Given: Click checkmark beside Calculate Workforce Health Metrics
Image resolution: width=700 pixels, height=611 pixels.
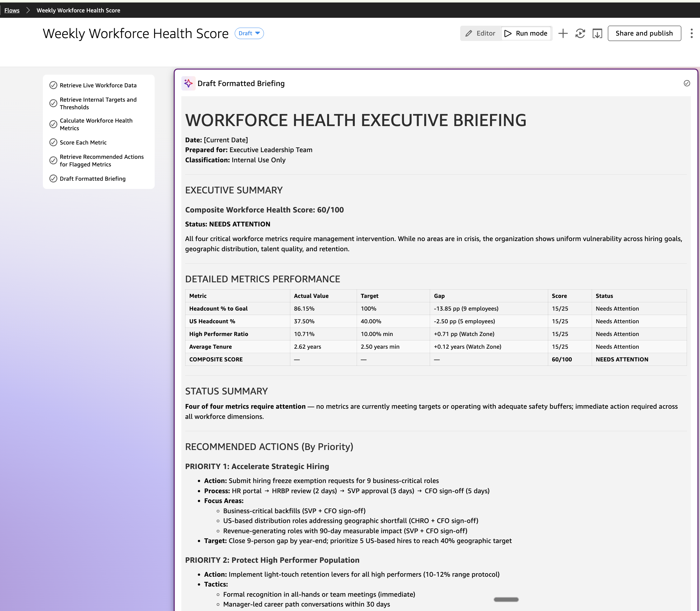Looking at the screenshot, I should (x=53, y=124).
